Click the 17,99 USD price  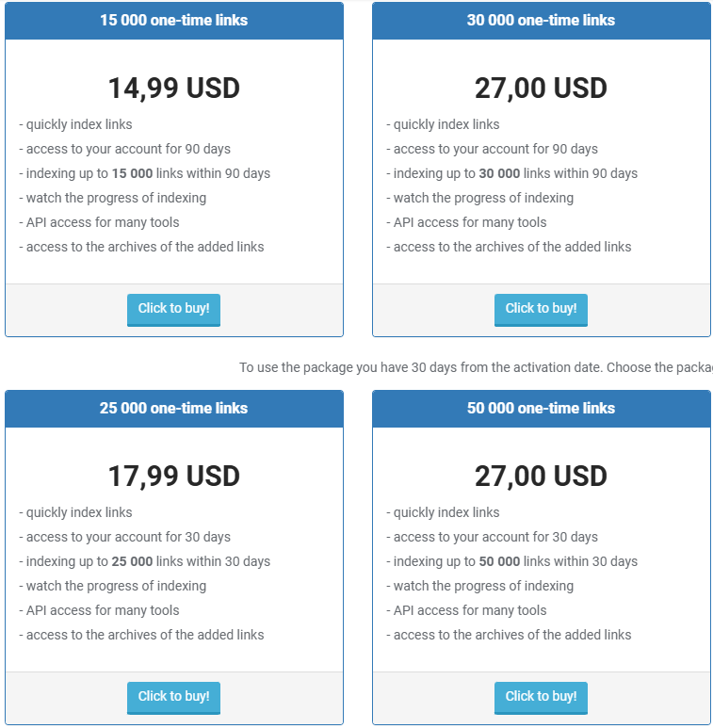174,477
